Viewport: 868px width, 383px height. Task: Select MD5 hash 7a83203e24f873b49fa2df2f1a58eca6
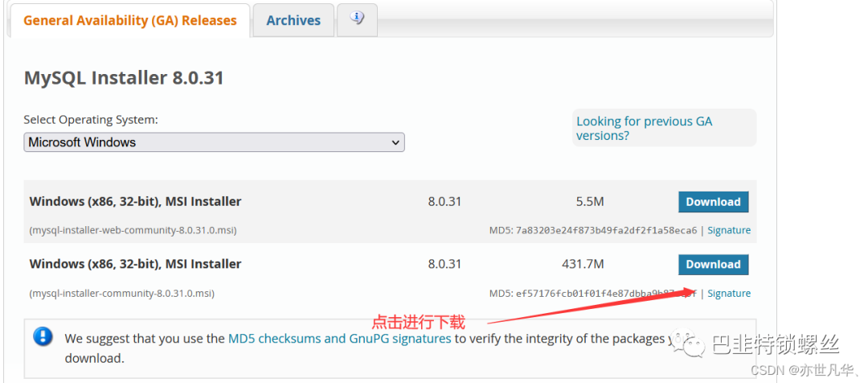pyautogui.click(x=606, y=230)
